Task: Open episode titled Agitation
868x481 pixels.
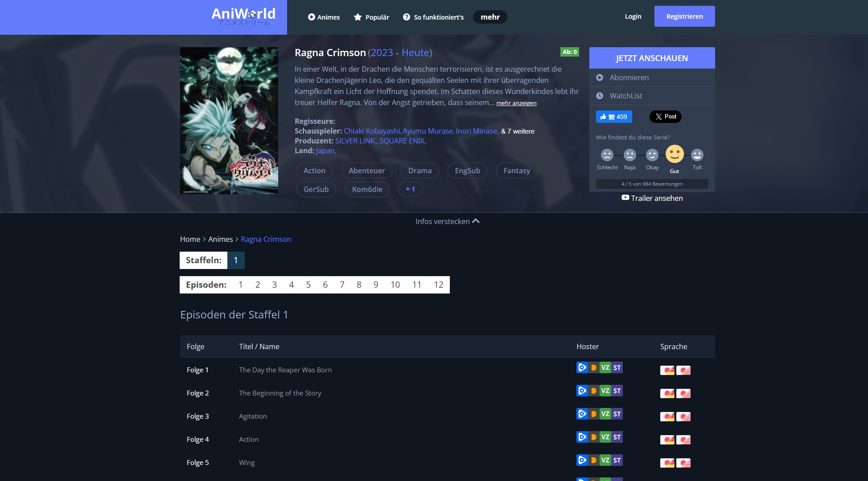Action: point(253,416)
